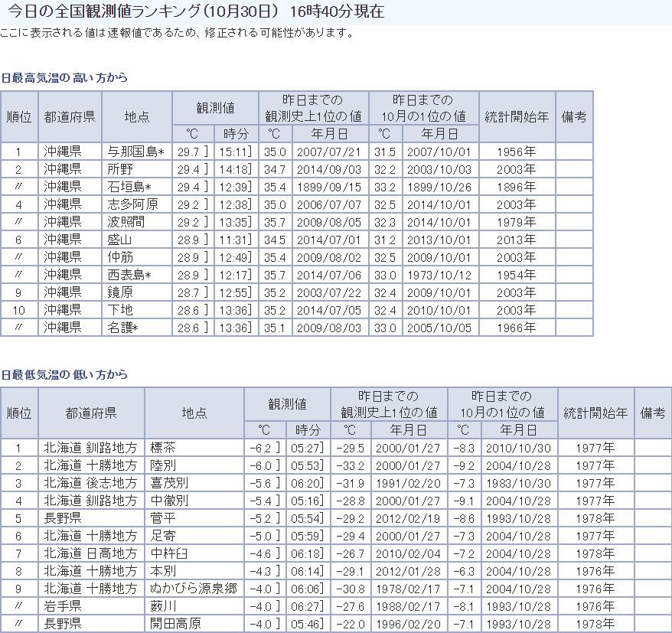Screen dimensions: 672x633
Task: Click the date 1996/02/20 in 開田高原 row
Action: click(408, 624)
